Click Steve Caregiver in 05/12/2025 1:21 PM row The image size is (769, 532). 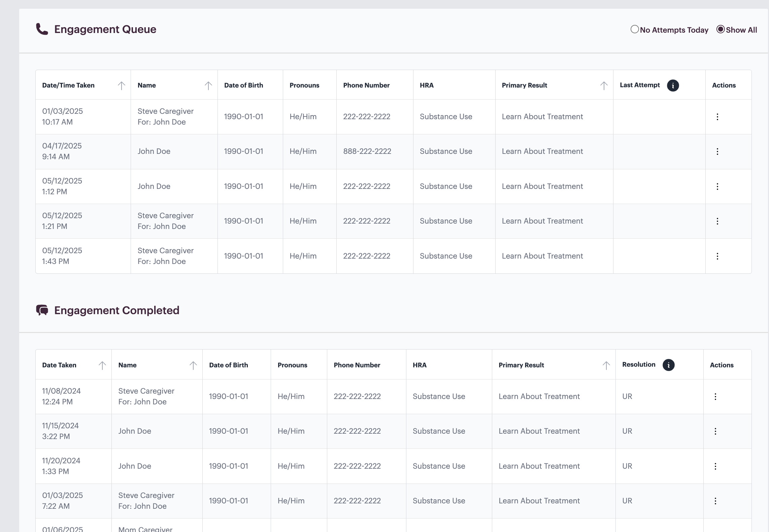165,216
